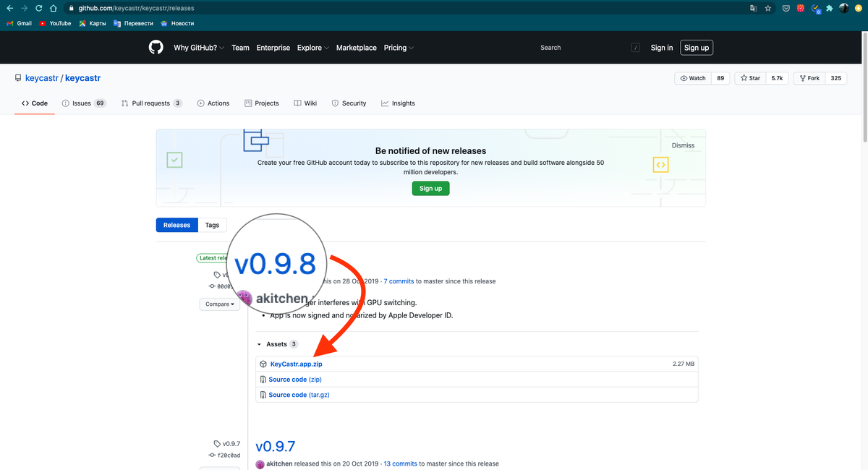Switch to the Tags tab
Screen dimensions: 868x470
(212, 225)
